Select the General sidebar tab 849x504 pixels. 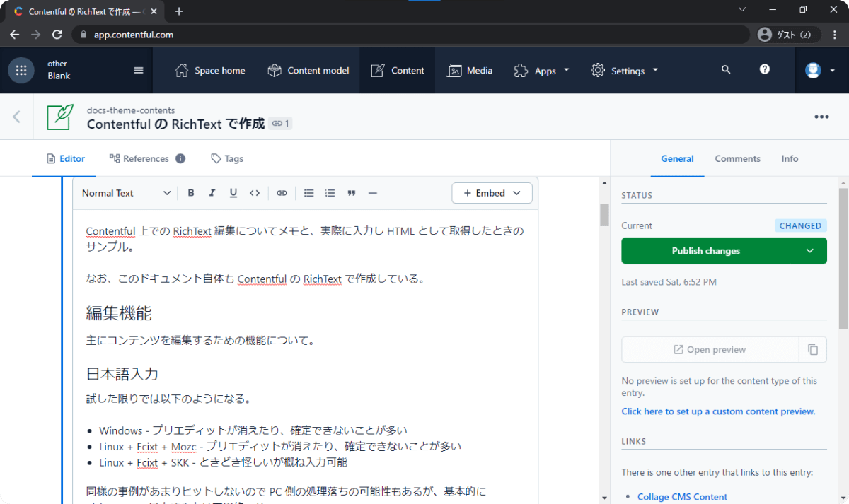[677, 158]
